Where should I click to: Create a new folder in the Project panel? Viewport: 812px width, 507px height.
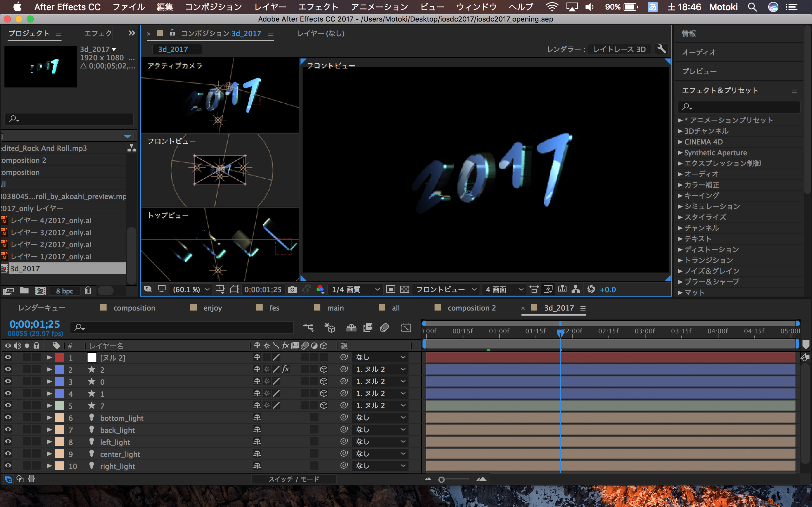coord(24,291)
